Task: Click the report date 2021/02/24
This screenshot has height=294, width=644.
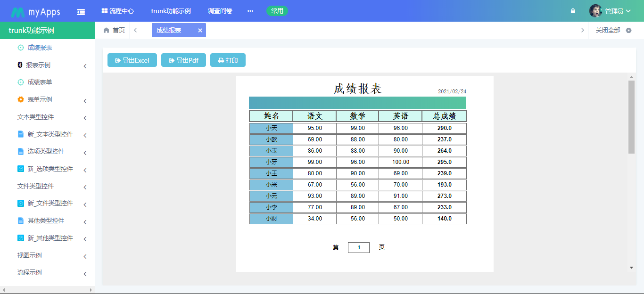Action: tap(452, 91)
